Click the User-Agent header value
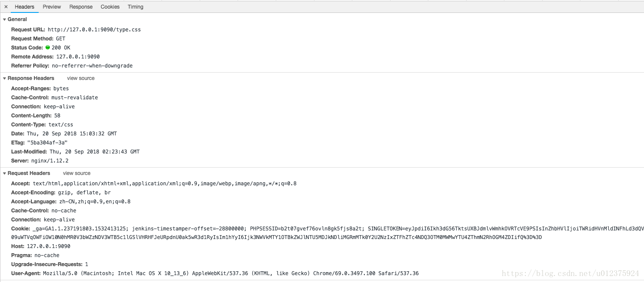Screen dimensions: 644x282 click(231, 273)
